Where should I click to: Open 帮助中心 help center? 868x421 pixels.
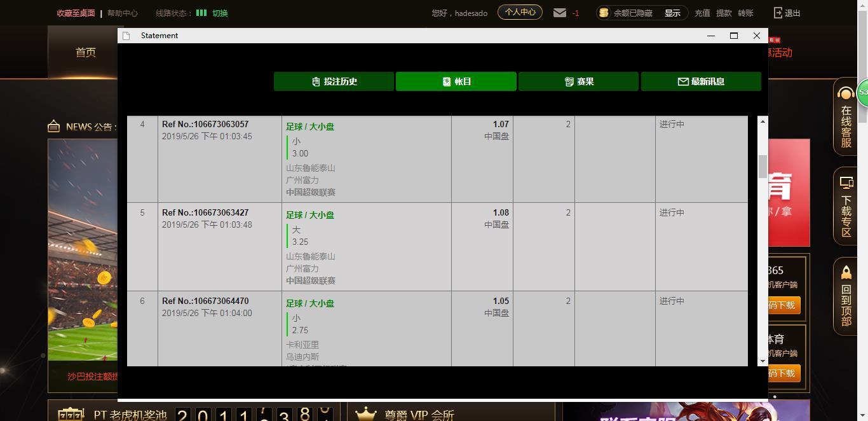pyautogui.click(x=122, y=13)
